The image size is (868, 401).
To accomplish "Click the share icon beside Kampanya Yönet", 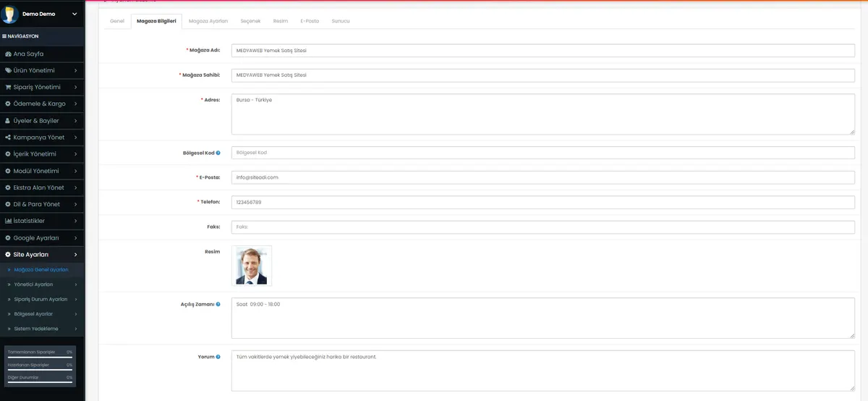I will (x=8, y=138).
